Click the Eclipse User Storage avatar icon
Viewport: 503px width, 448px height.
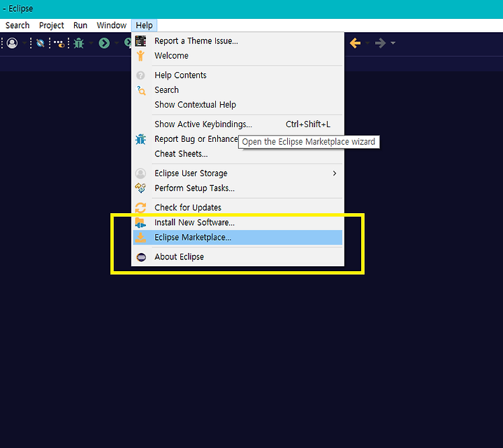tap(140, 173)
